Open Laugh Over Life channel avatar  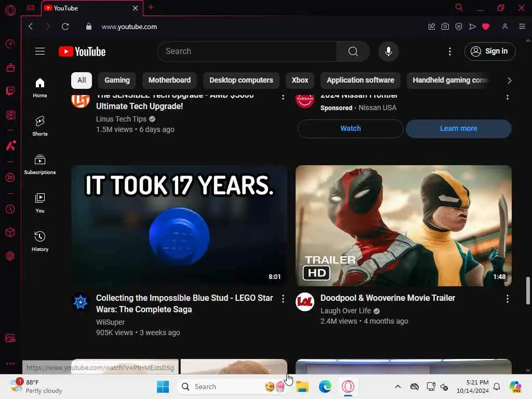305,302
